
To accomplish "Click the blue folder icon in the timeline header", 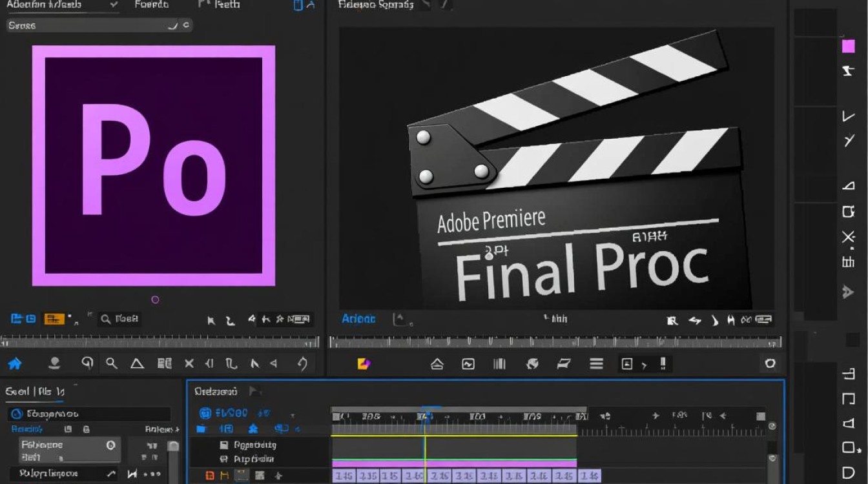I will 201,429.
